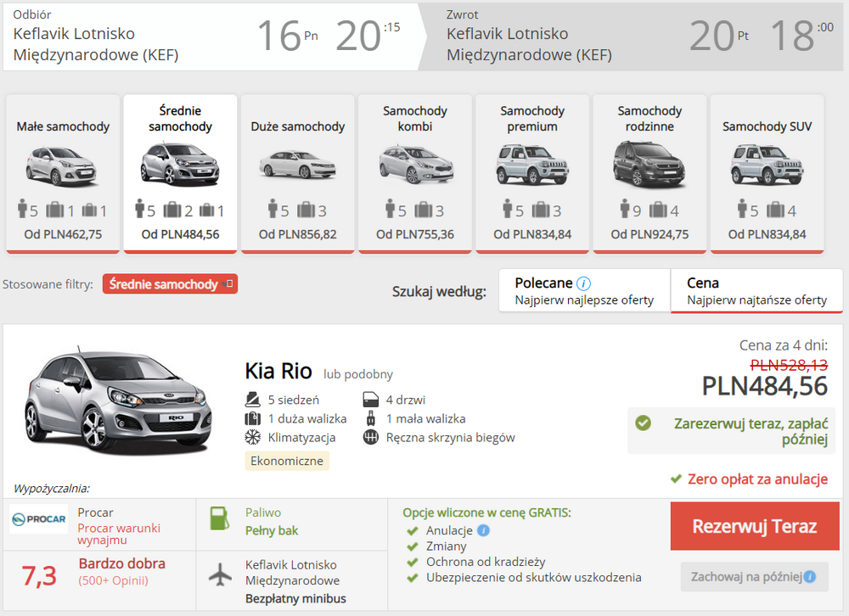Click the crossed-out PLN528,13 price

click(789, 366)
